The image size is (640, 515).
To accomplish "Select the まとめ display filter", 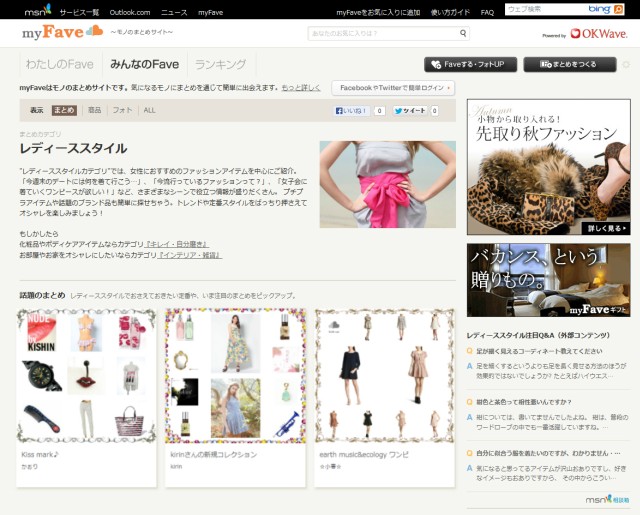I will tap(64, 110).
